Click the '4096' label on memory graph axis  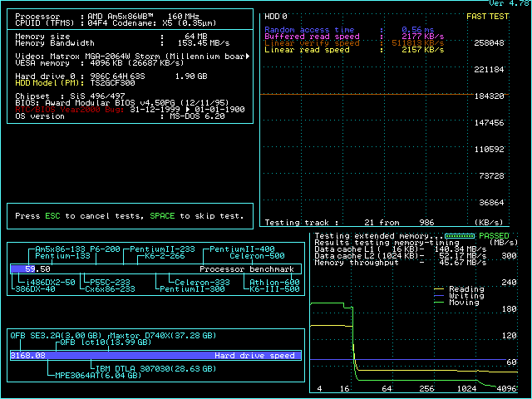(506, 389)
